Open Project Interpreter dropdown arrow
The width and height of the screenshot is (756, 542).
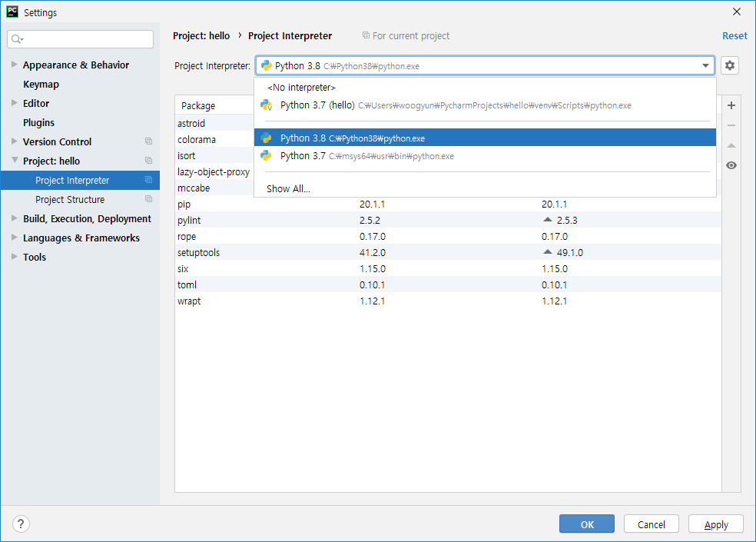tap(705, 65)
